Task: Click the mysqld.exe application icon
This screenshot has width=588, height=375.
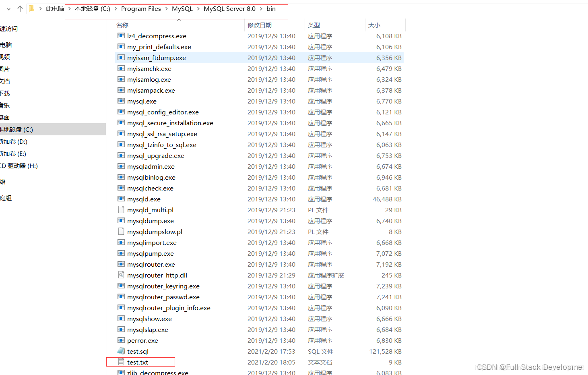Action: coord(121,199)
